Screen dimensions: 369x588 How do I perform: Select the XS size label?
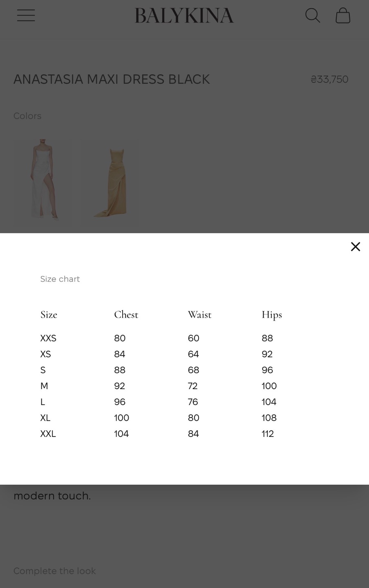pyautogui.click(x=45, y=354)
